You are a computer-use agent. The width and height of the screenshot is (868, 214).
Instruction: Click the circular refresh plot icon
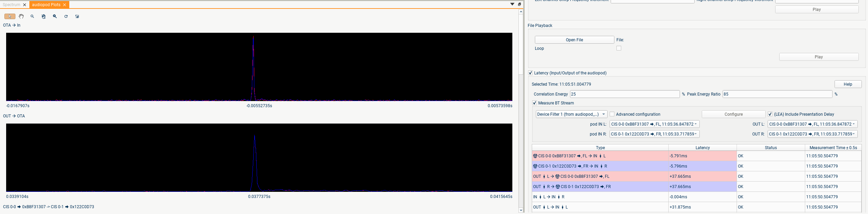point(66,16)
